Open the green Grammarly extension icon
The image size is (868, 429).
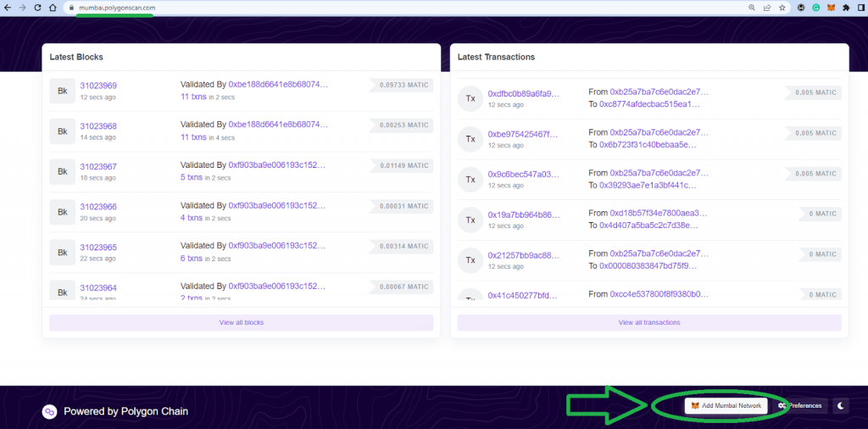point(816,8)
